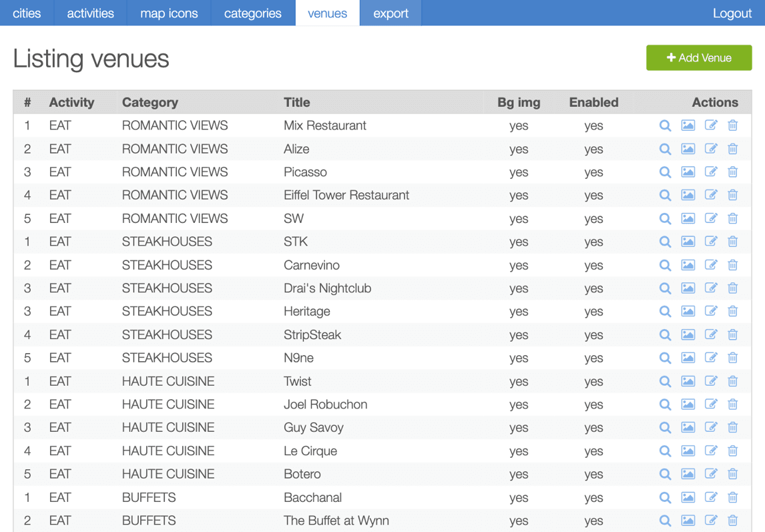
Task: View Heritage venue details
Action: click(665, 312)
